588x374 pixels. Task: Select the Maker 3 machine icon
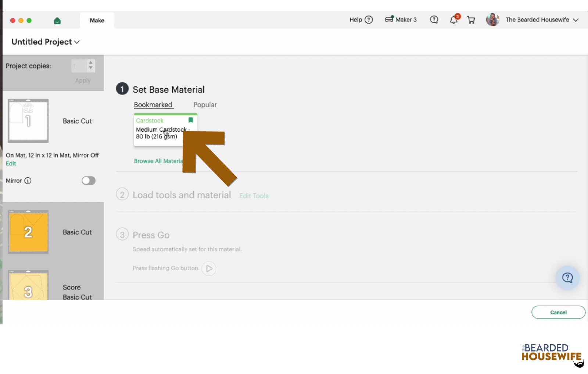389,19
